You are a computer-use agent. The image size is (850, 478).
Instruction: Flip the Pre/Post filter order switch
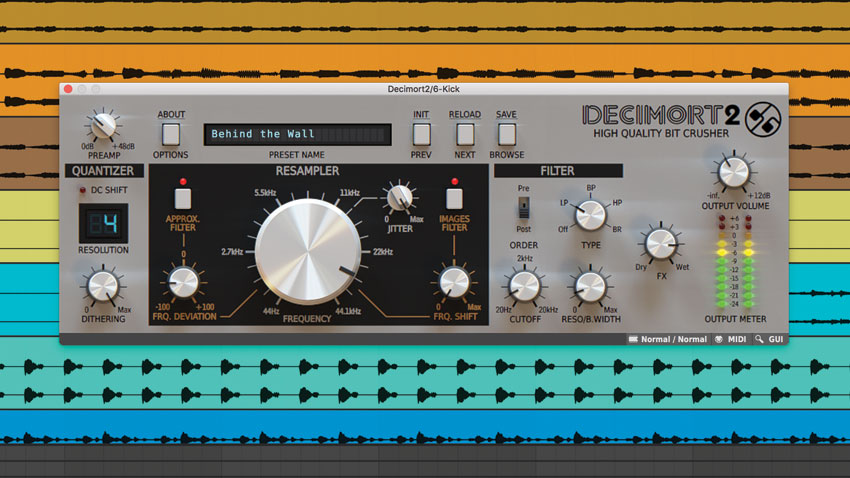point(523,208)
